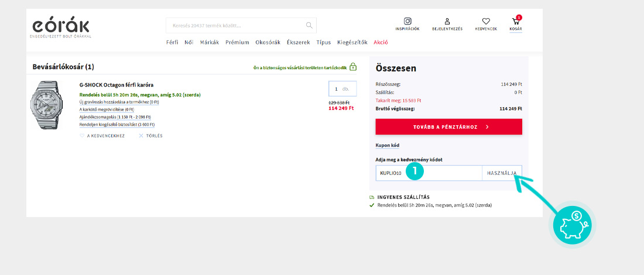Viewport: 644px width, 275px height.
Task: Toggle the Kupon kód link
Action: (388, 145)
